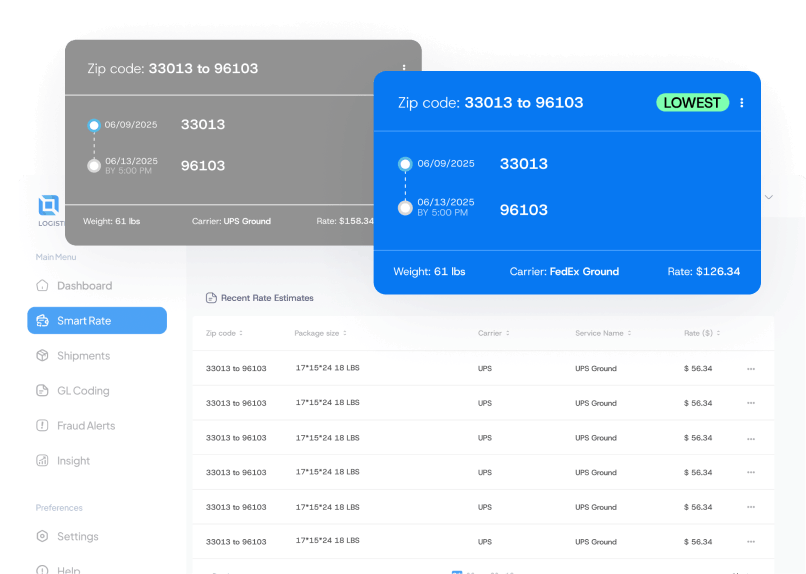This screenshot has height=574, width=806.
Task: Click the Dashboard home icon
Action: pyautogui.click(x=42, y=285)
